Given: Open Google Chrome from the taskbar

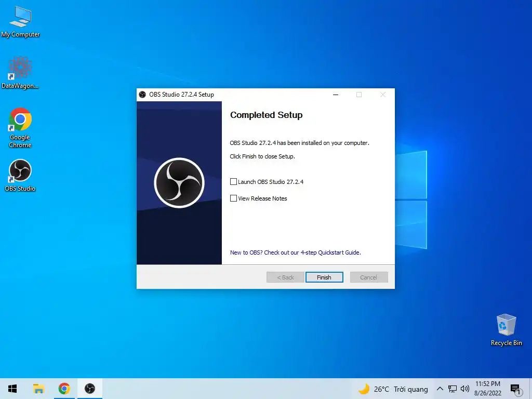Looking at the screenshot, I should pos(64,389).
